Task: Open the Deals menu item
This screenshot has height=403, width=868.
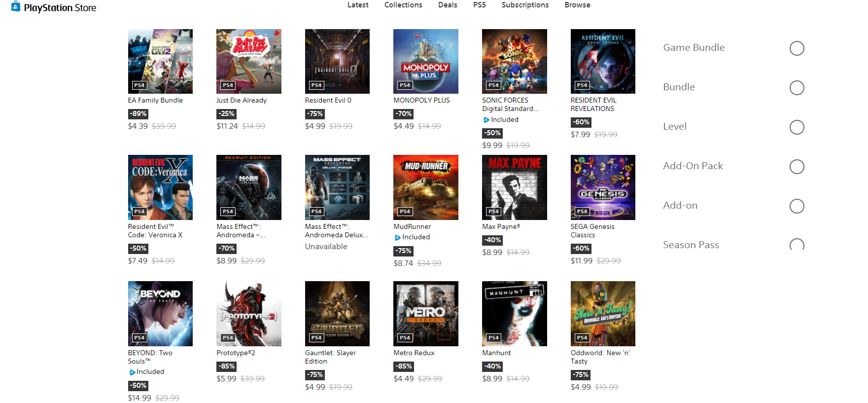Action: coord(448,5)
